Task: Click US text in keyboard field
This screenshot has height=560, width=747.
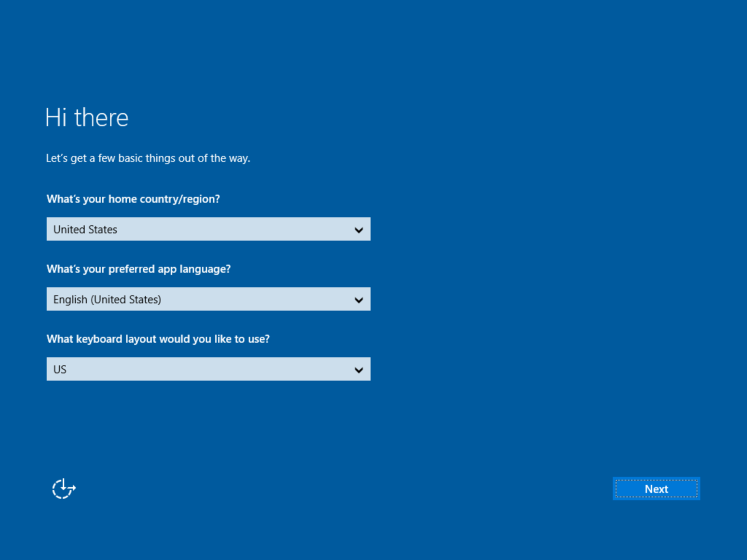Action: click(59, 369)
